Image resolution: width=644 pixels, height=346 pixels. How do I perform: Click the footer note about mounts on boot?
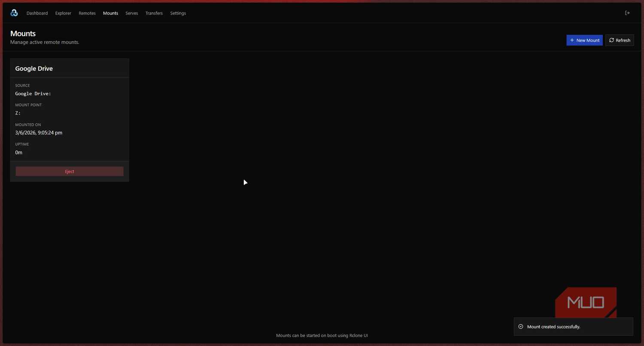pyautogui.click(x=322, y=335)
